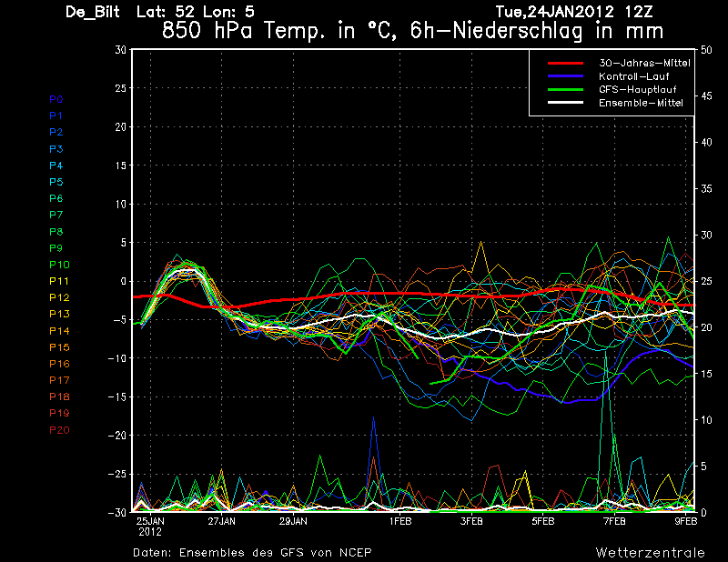Click the 7FEB date axis label
The image size is (728, 562).
(614, 522)
